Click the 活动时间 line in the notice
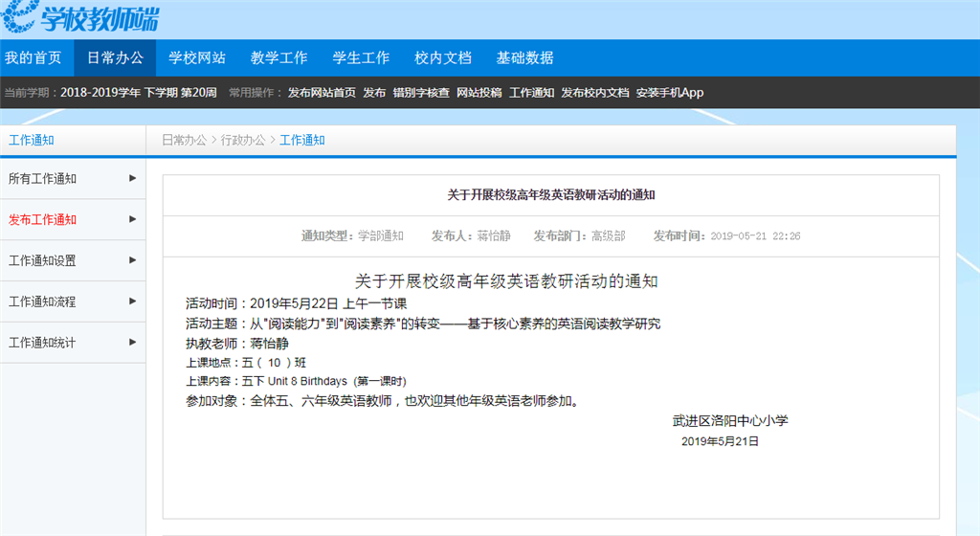 (297, 303)
